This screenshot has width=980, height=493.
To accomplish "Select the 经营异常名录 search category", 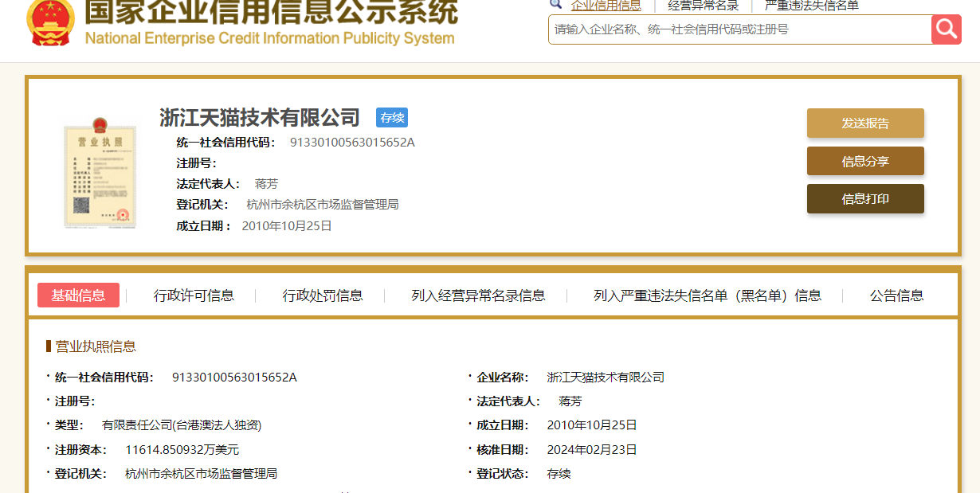I will pos(703,6).
